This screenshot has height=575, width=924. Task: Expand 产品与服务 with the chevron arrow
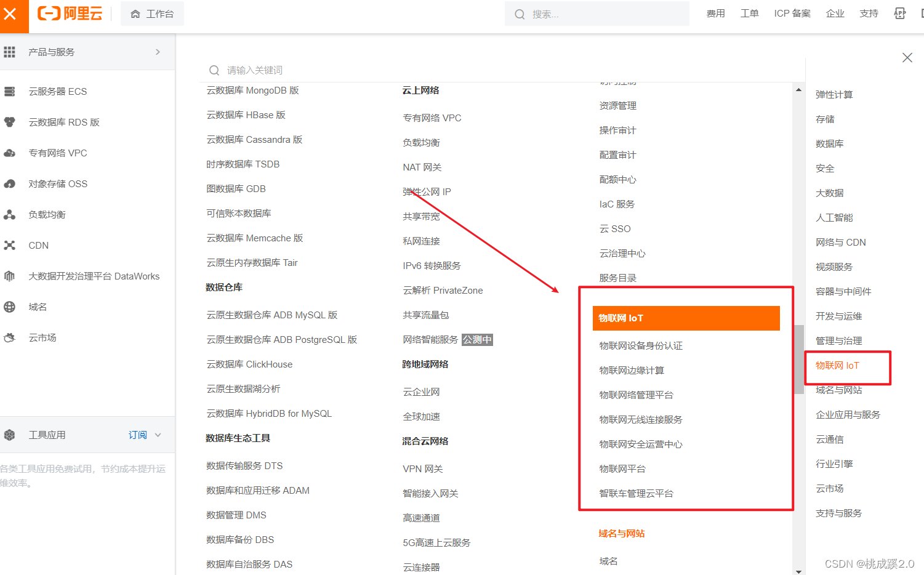[x=158, y=52]
